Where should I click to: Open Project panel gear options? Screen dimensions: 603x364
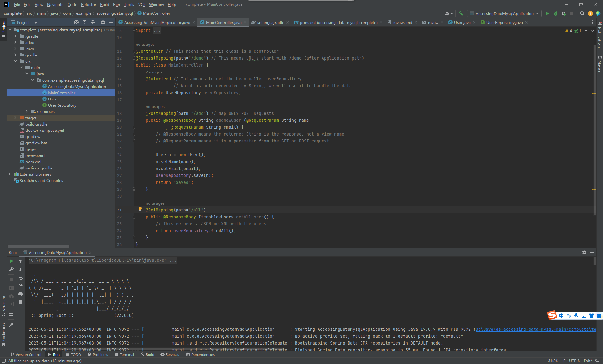103,22
